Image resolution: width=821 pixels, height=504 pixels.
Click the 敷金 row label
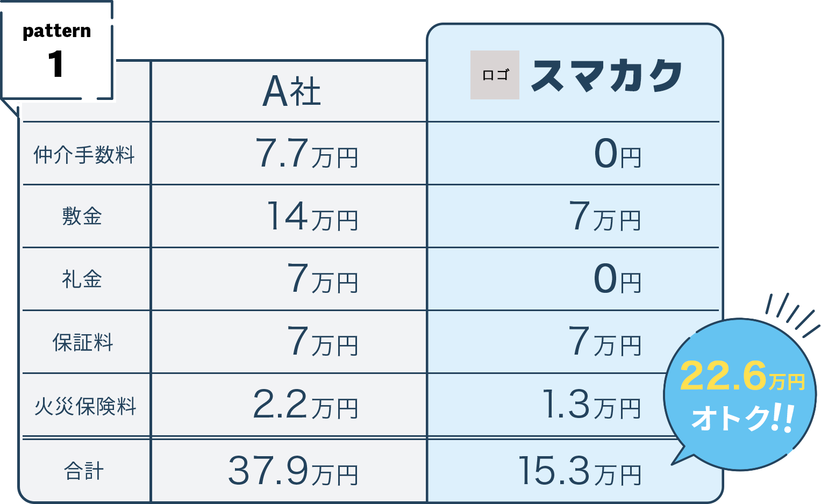pos(85,217)
